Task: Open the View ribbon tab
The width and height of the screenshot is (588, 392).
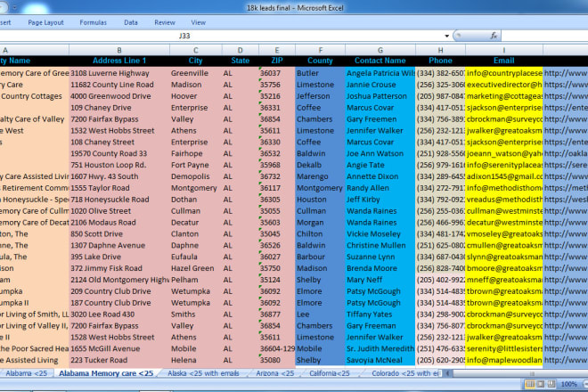Action: tap(198, 22)
